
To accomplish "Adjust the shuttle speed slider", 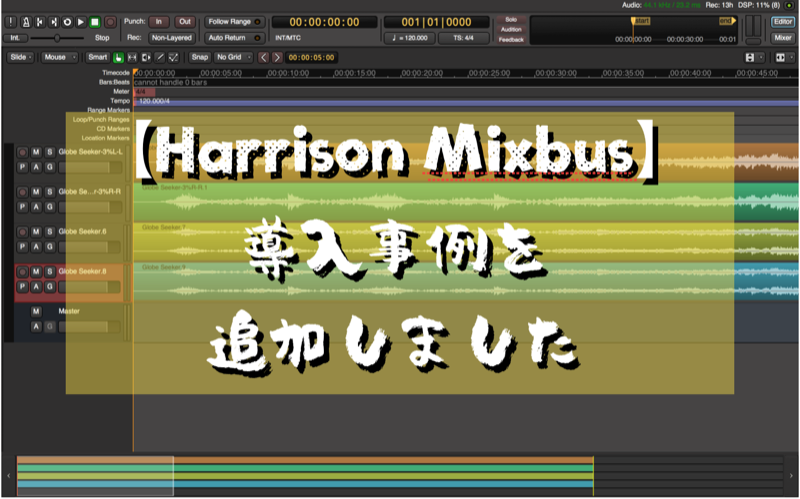I will pyautogui.click(x=57, y=38).
